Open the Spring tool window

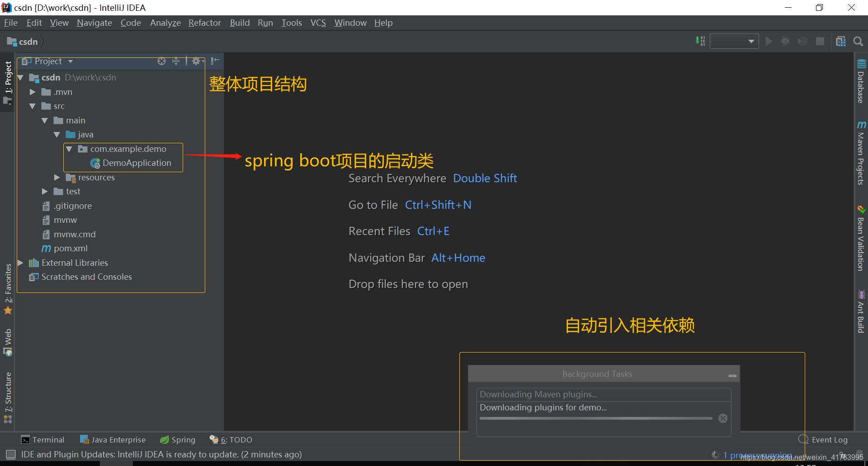point(178,440)
